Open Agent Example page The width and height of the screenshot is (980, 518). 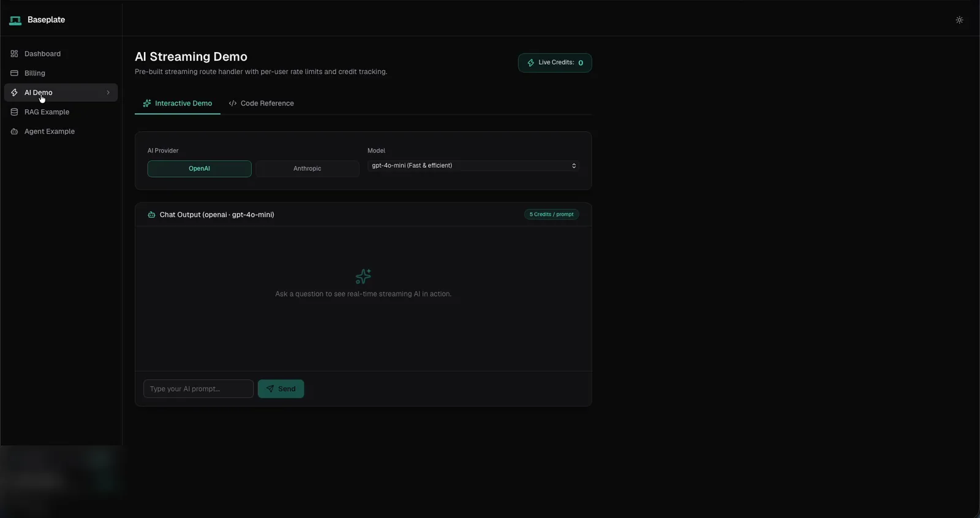(61, 131)
